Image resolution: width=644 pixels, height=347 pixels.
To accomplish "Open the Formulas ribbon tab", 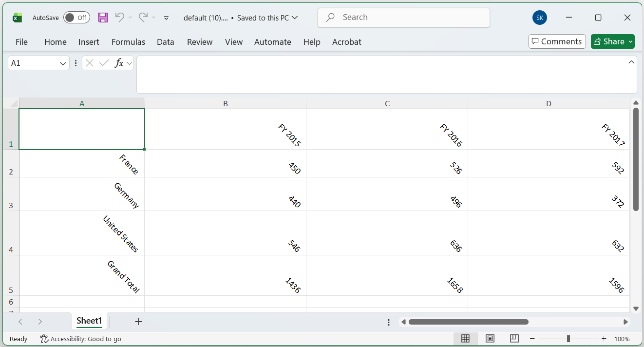I will click(128, 42).
